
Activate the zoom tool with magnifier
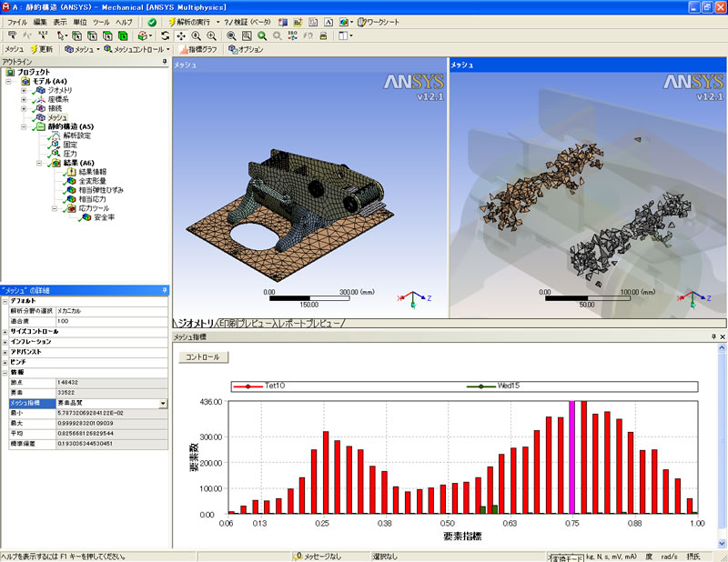pyautogui.click(x=197, y=35)
